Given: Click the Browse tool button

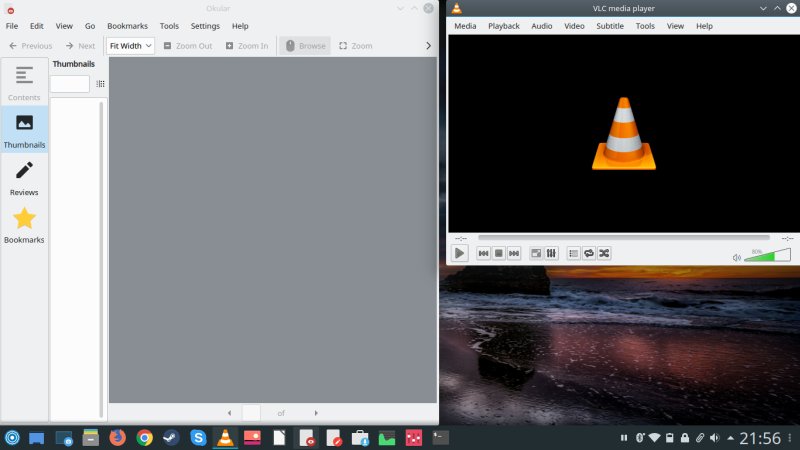Looking at the screenshot, I should pos(305,46).
